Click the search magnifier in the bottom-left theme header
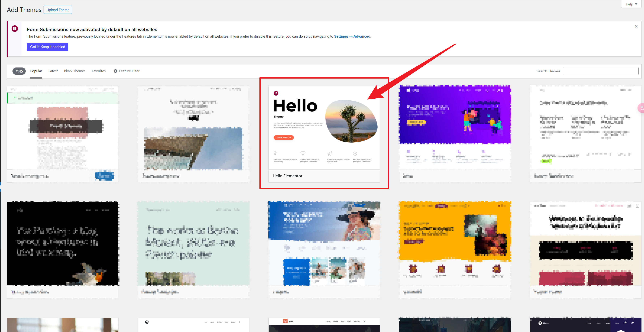The width and height of the screenshot is (644, 332). coord(239,322)
